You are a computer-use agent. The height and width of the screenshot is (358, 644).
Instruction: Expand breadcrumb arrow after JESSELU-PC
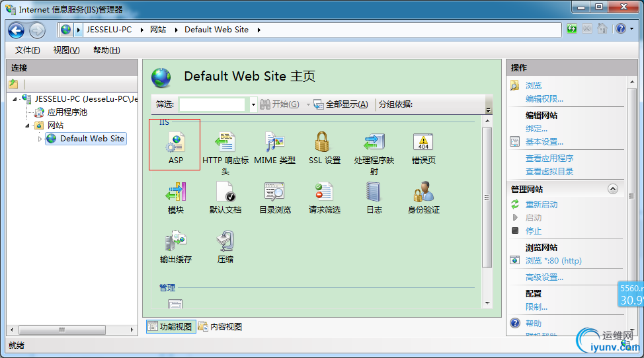[142, 30]
